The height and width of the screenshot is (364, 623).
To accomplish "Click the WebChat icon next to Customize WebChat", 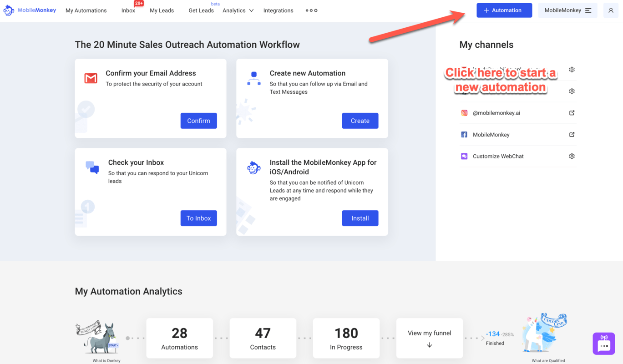I will tap(464, 156).
